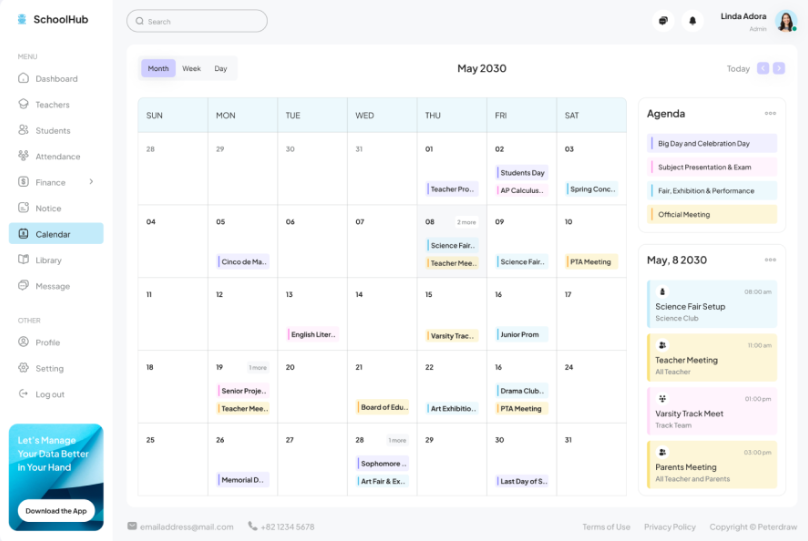Screen dimensions: 808x541
Task: Open the chat messages icon in header
Action: click(x=662, y=21)
